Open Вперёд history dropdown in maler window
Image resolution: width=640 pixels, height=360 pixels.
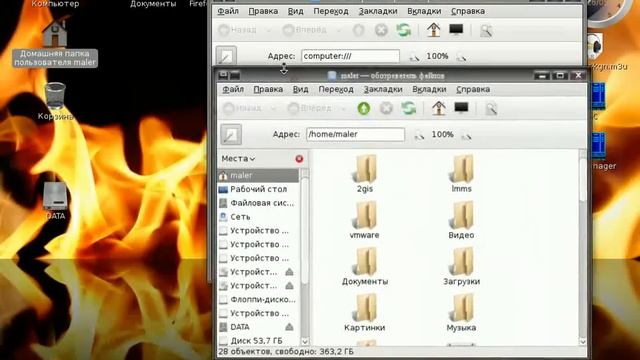[343, 109]
